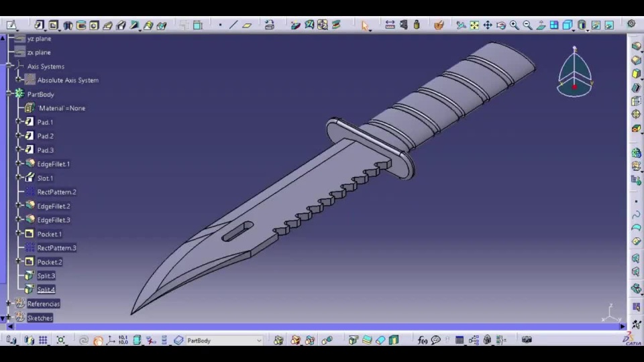Toggle the grid display icon
This screenshot has height=362, width=644.
[43, 340]
